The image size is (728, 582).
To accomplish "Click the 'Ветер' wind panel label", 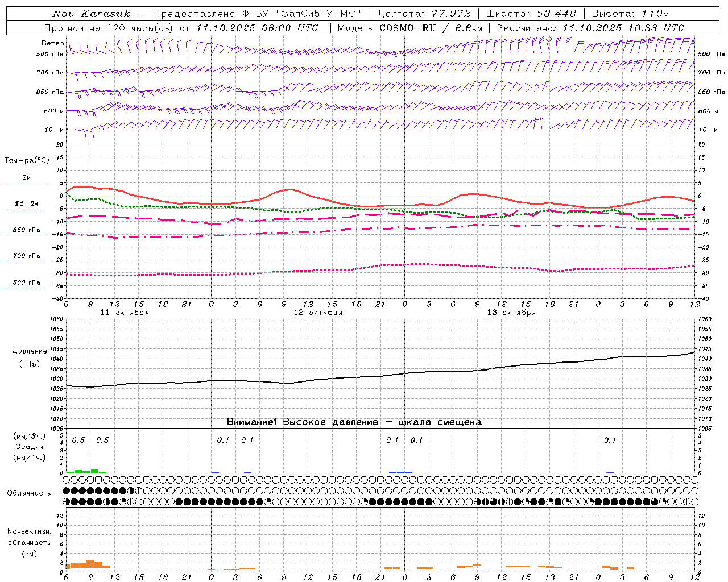I will point(52,43).
